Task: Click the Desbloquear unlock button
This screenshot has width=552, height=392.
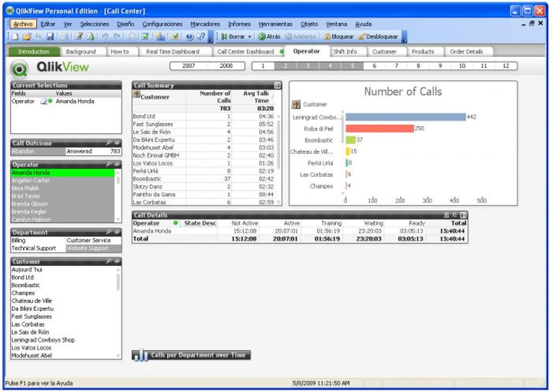Action: 378,37
